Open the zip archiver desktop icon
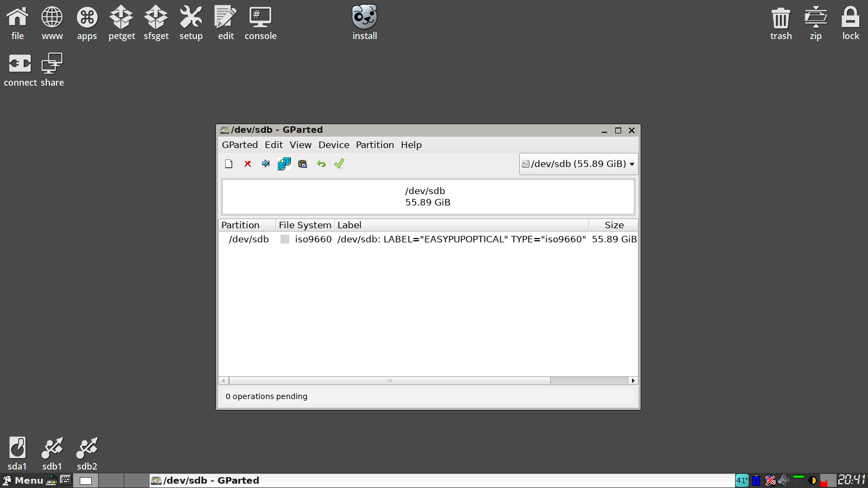The height and width of the screenshot is (488, 868). pos(816,23)
